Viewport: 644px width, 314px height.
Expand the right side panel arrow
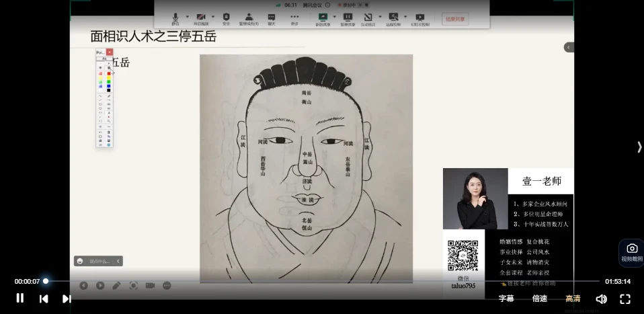(x=639, y=147)
